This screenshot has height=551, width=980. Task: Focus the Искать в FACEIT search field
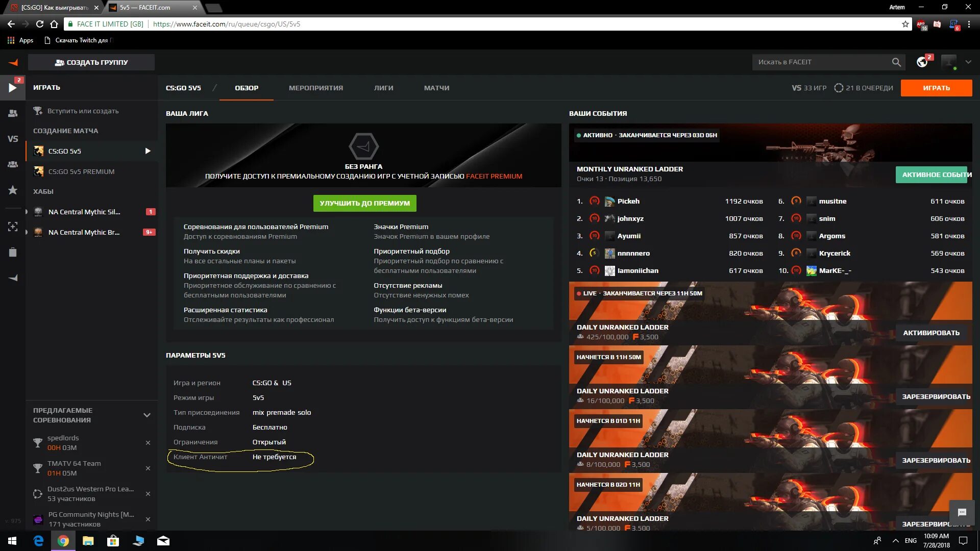click(x=822, y=62)
